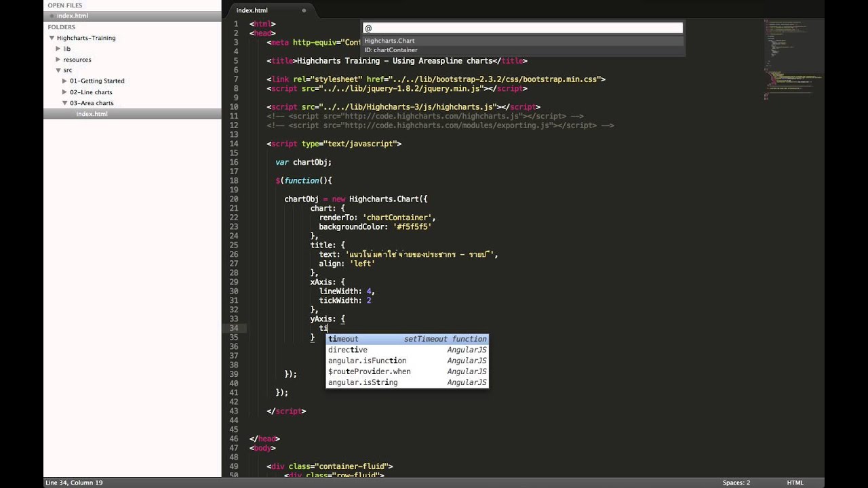Choose Highcharts.Chart symbol result
Screen dimensions: 868x488
tap(523, 41)
